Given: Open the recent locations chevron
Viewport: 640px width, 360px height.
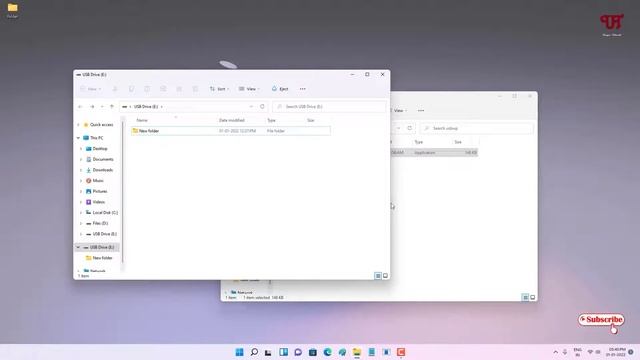Looking at the screenshot, I should coord(102,107).
